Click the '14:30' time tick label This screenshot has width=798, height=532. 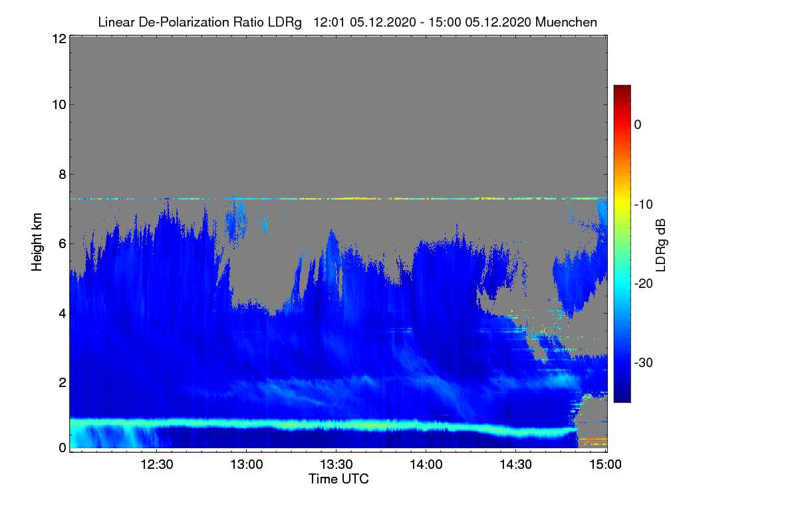[x=516, y=464]
